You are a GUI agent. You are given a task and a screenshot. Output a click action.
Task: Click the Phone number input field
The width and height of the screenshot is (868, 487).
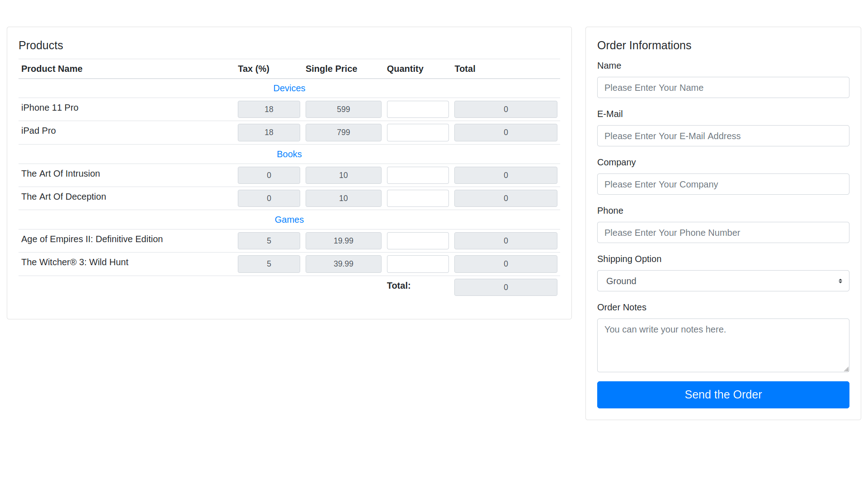tap(722, 232)
